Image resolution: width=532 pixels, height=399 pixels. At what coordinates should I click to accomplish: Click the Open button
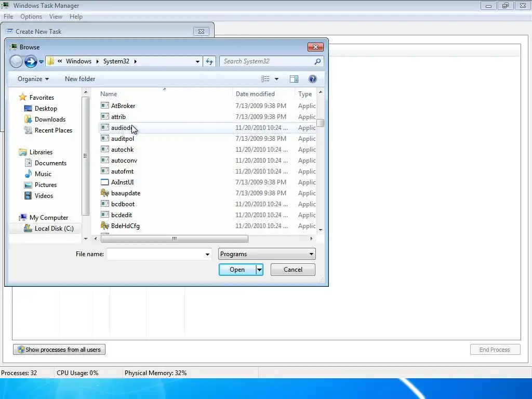click(x=237, y=270)
